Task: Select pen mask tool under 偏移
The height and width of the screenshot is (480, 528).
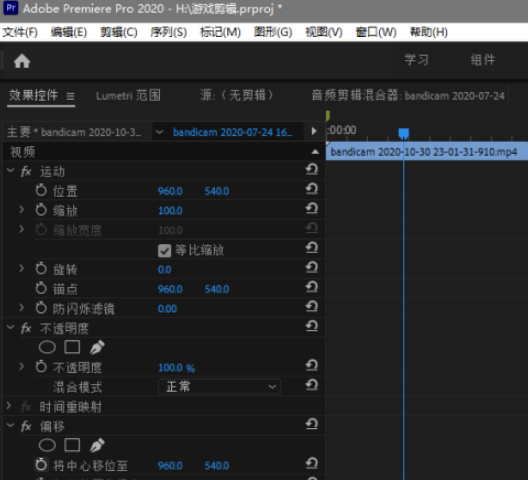Action: tap(97, 445)
